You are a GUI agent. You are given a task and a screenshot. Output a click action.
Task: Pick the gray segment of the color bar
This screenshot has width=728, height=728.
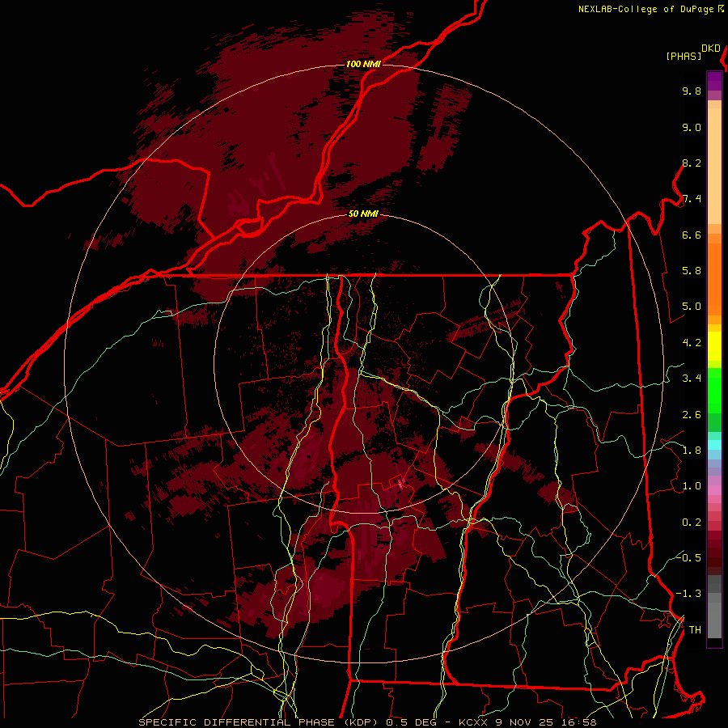[714, 607]
